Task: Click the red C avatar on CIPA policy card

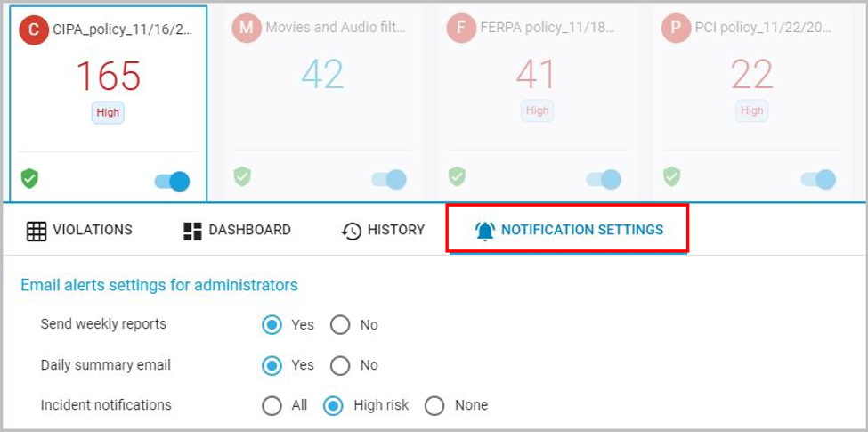Action: click(x=34, y=29)
